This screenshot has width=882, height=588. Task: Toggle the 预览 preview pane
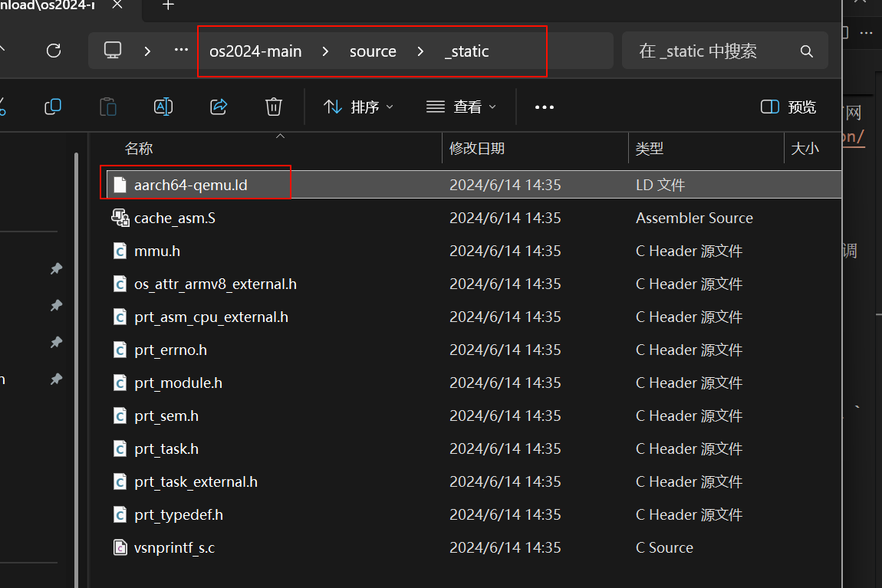[787, 106]
